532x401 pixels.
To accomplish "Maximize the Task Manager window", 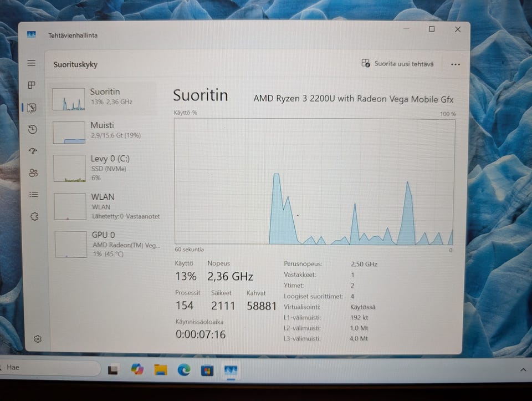I will pyautogui.click(x=432, y=29).
